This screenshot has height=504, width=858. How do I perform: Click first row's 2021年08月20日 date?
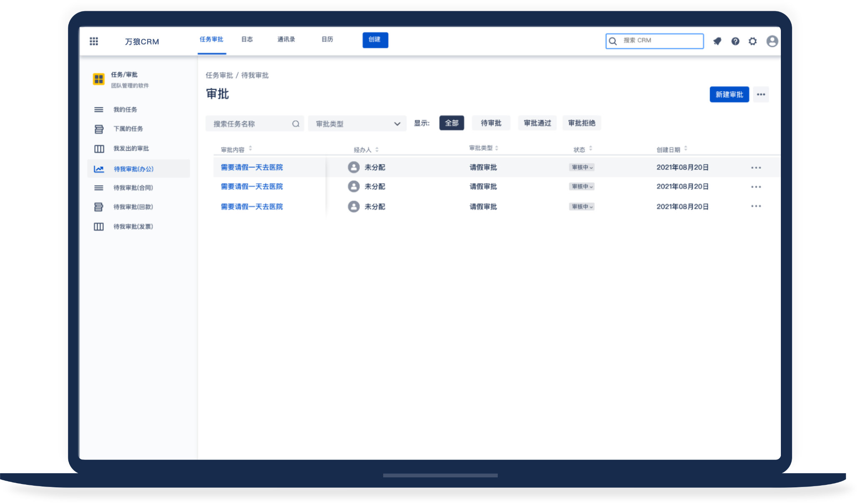point(682,167)
